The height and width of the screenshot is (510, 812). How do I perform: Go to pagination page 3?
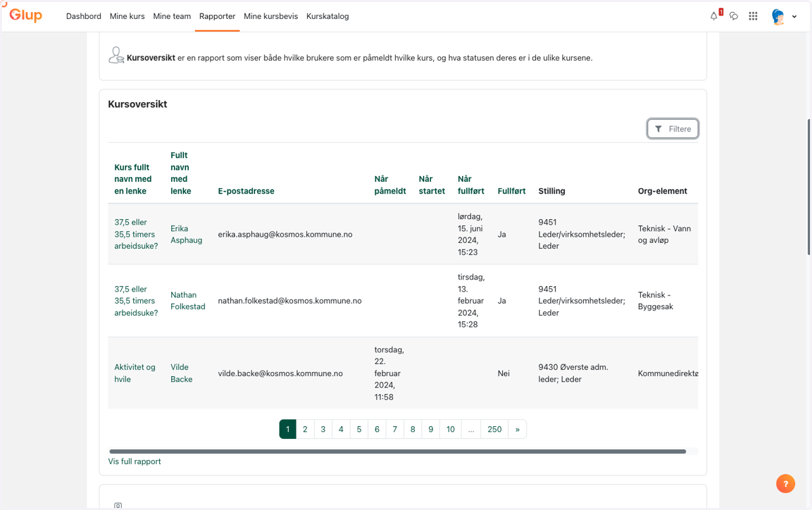(x=323, y=430)
